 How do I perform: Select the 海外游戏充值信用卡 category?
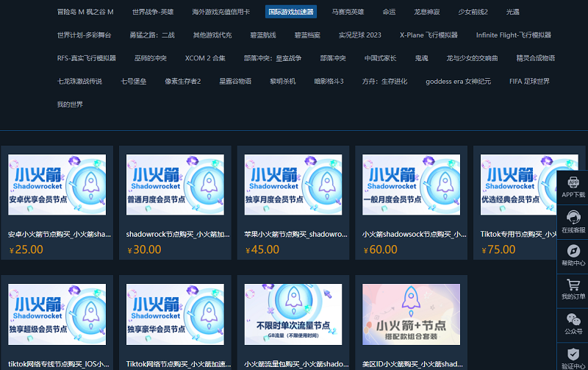click(221, 12)
